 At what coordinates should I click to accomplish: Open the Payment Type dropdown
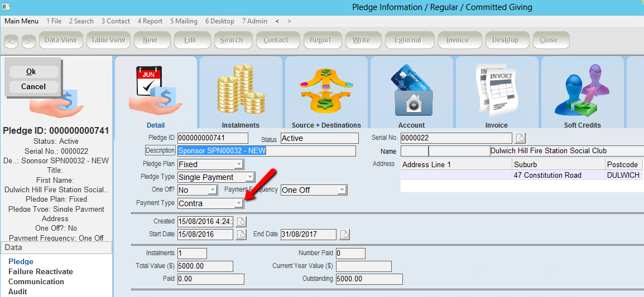238,203
